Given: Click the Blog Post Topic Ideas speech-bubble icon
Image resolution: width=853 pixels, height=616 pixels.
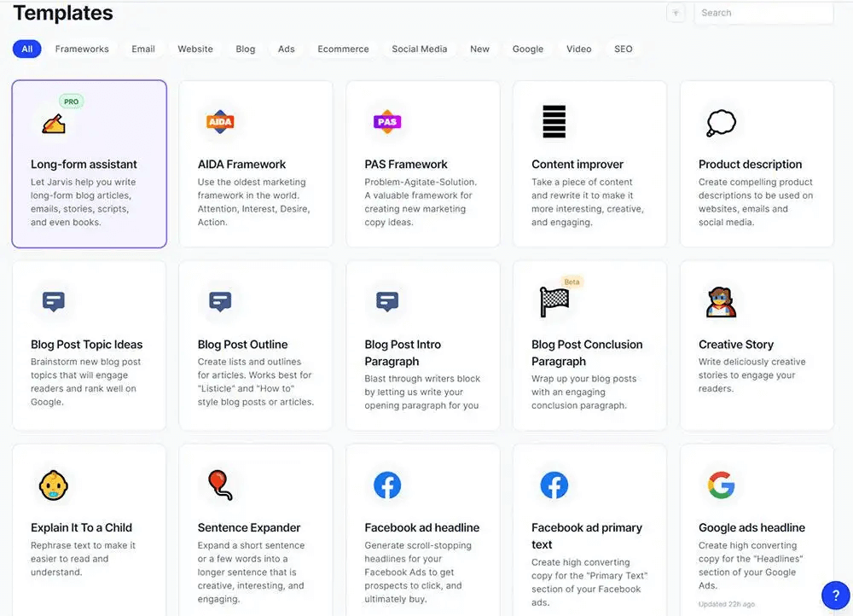Looking at the screenshot, I should pos(53,301).
